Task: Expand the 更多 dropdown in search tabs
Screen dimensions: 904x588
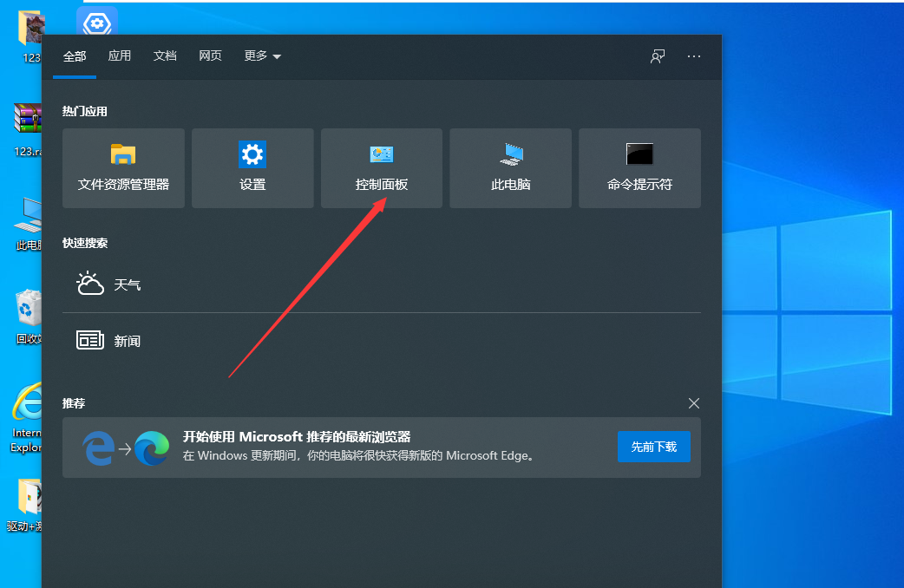Action: click(x=263, y=55)
